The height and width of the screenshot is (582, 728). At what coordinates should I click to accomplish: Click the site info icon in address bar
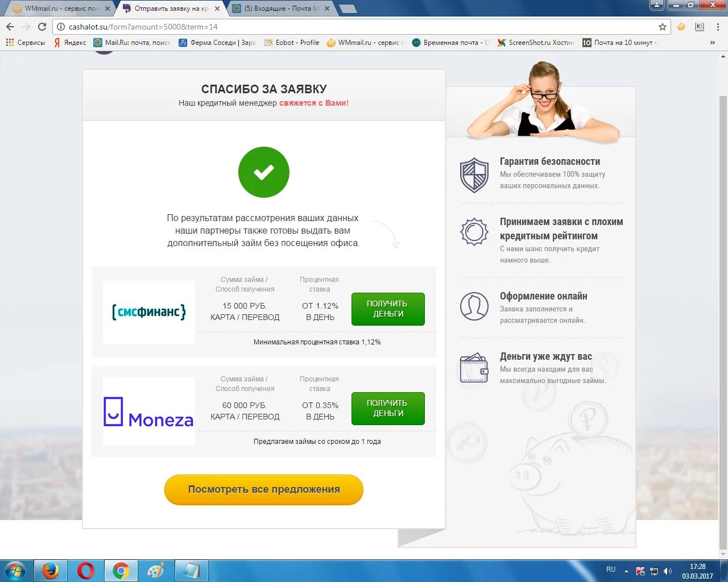[61, 27]
